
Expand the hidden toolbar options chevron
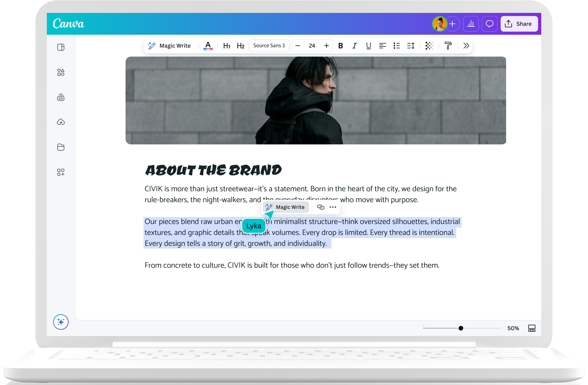[x=466, y=45]
